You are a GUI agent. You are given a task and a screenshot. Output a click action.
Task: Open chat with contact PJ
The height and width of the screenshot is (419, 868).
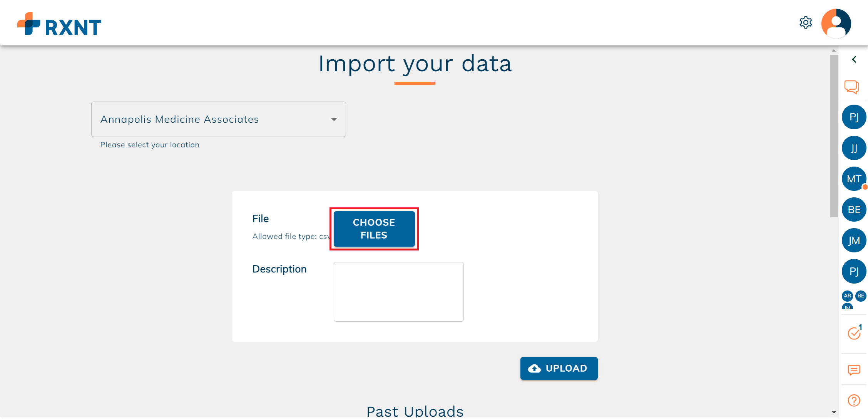coord(854,117)
